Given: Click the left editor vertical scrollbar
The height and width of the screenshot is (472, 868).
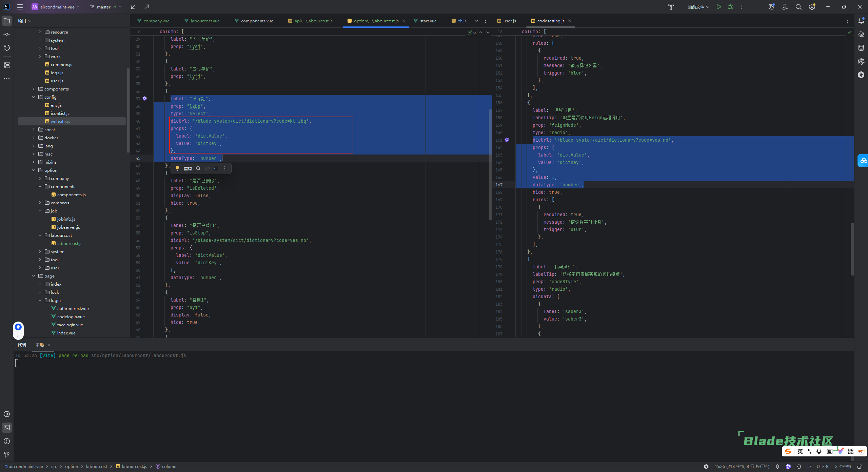Looking at the screenshot, I should [490, 164].
